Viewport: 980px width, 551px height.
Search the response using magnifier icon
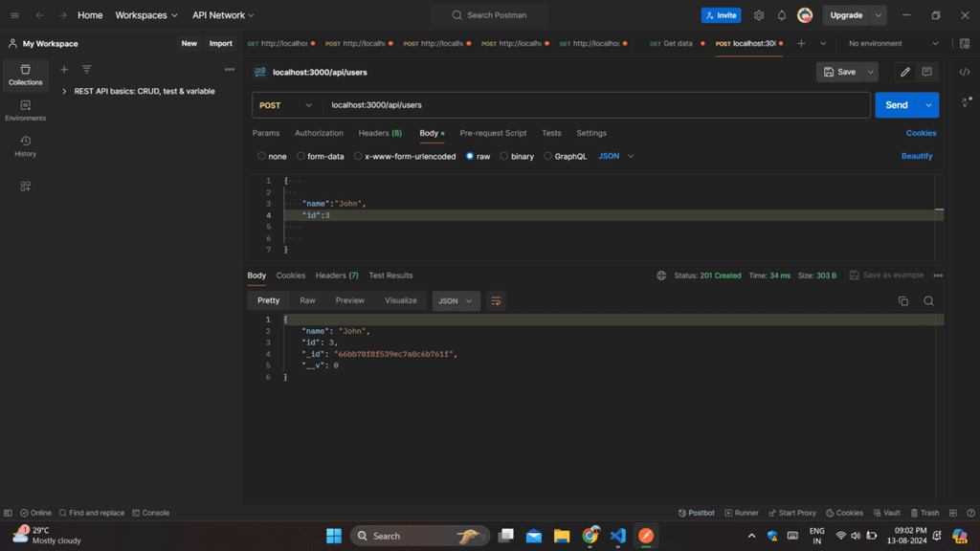pos(928,301)
